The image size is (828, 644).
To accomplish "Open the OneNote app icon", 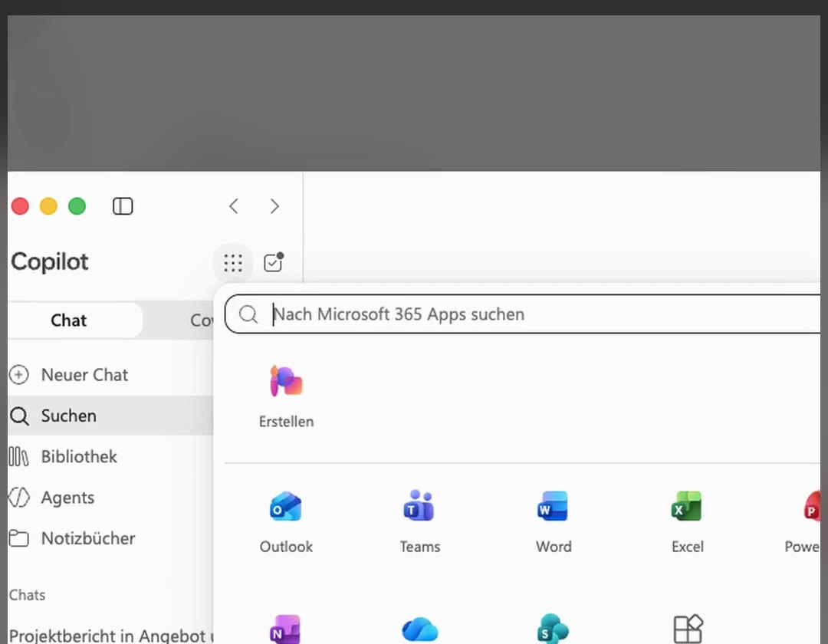I will (286, 629).
